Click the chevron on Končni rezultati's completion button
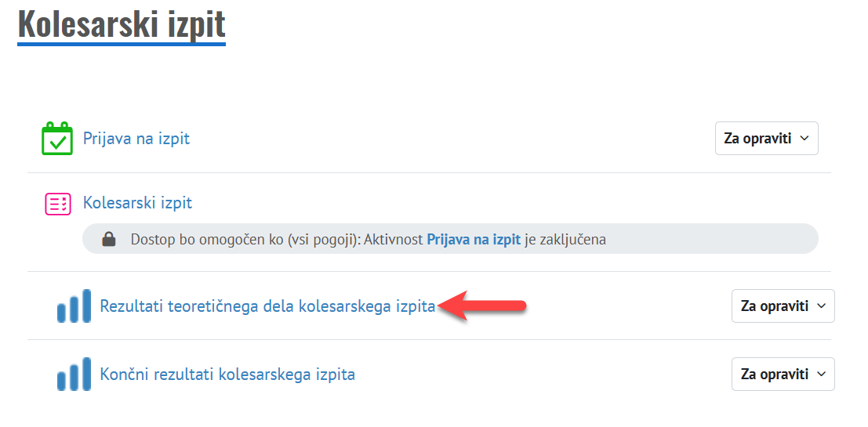The height and width of the screenshot is (427, 868). 821,375
